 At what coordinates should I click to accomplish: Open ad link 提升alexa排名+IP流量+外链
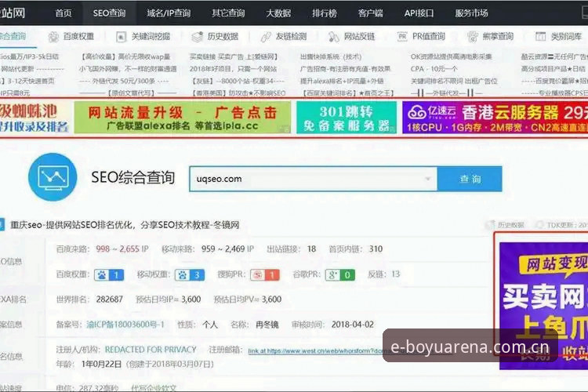pos(342,81)
